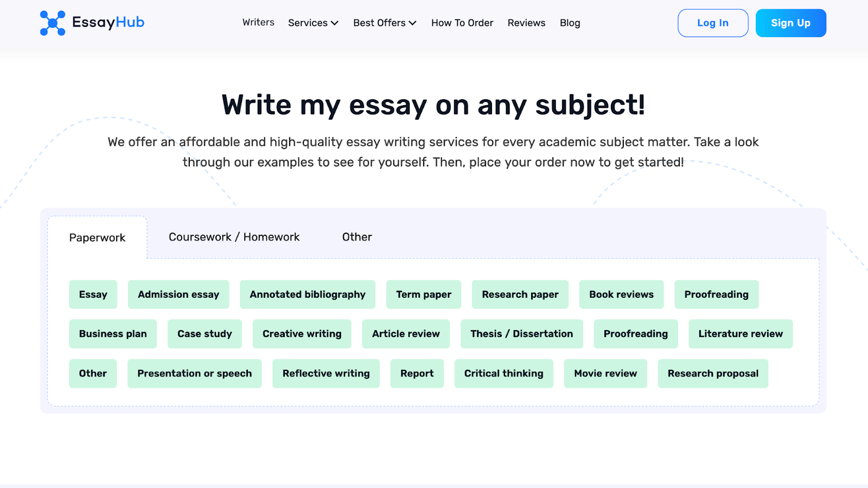Open the Writers page link
This screenshot has width=868, height=488.
(x=258, y=22)
